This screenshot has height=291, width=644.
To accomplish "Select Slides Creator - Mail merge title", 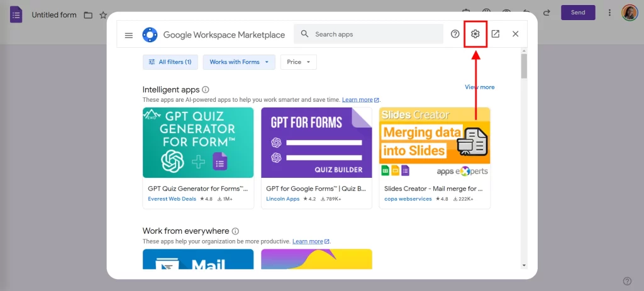I will point(434,189).
